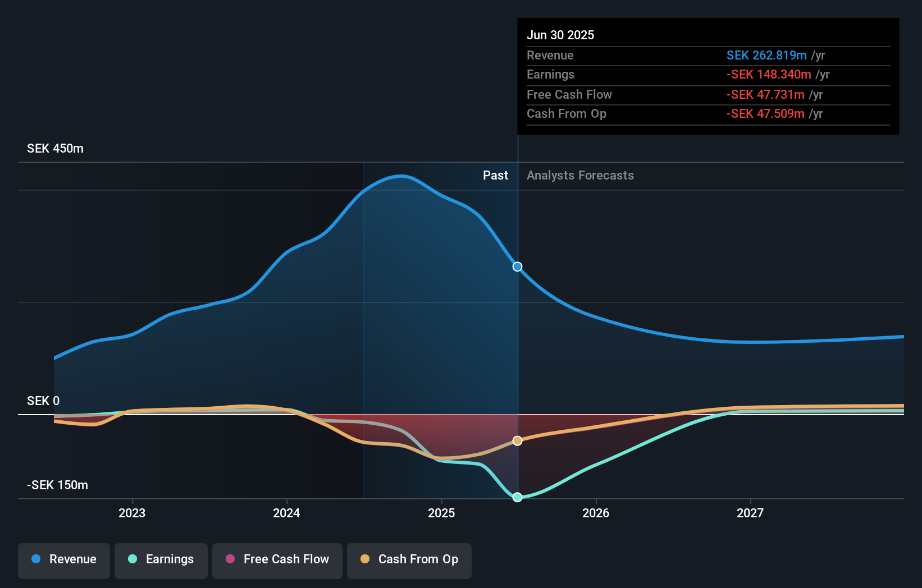Select the Cash From Op data point marker
The height and width of the screenshot is (588, 922).
click(x=517, y=440)
